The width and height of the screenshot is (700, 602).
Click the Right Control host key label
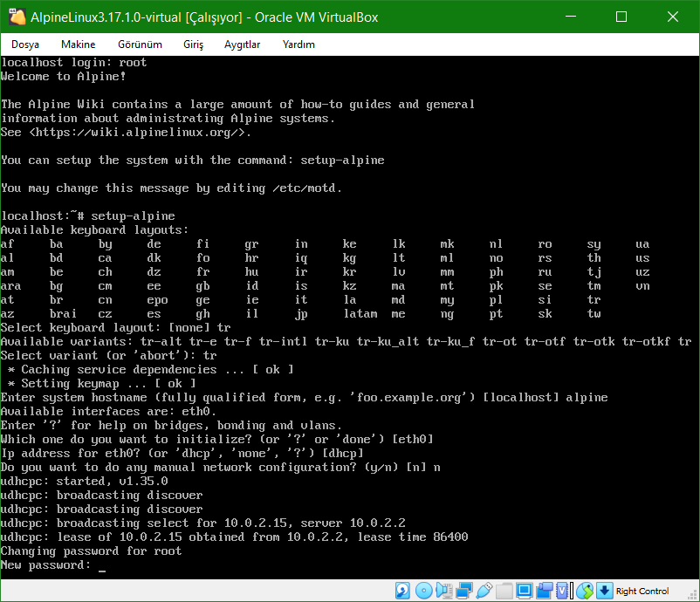point(642,591)
